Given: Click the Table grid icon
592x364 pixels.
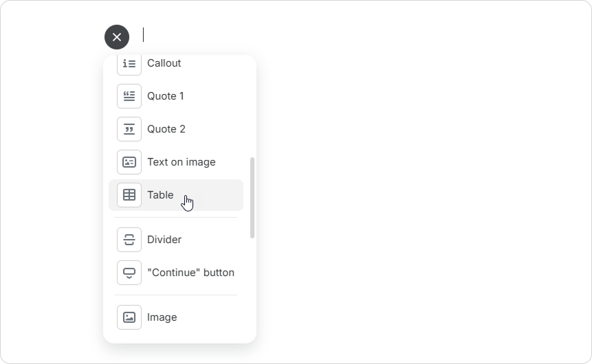Looking at the screenshot, I should click(x=129, y=195).
